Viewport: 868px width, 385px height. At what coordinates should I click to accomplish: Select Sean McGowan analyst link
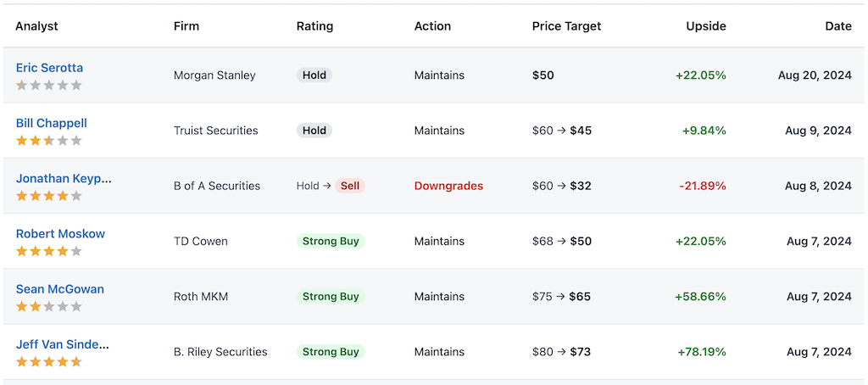(x=60, y=289)
